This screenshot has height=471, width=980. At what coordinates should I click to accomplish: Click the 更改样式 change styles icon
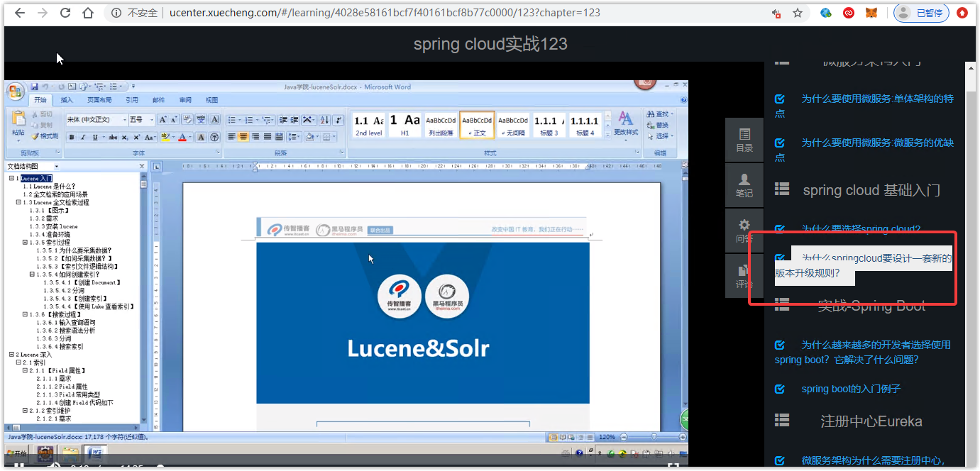point(626,123)
